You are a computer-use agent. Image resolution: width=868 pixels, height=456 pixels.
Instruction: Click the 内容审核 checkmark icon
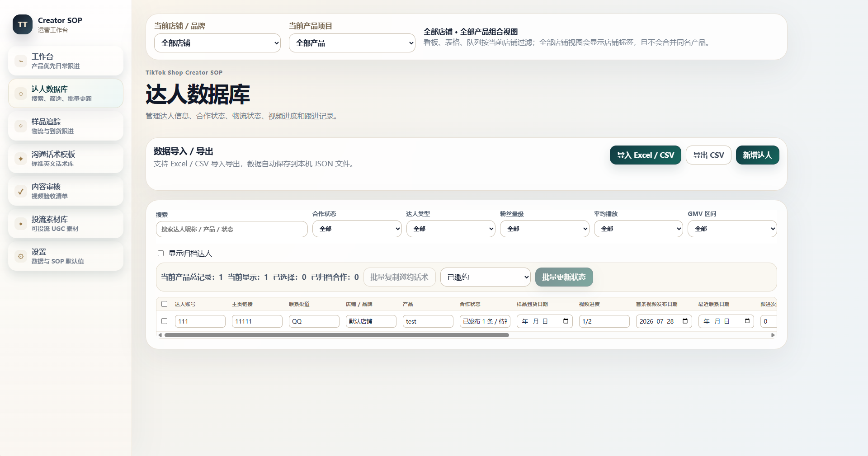pyautogui.click(x=21, y=191)
